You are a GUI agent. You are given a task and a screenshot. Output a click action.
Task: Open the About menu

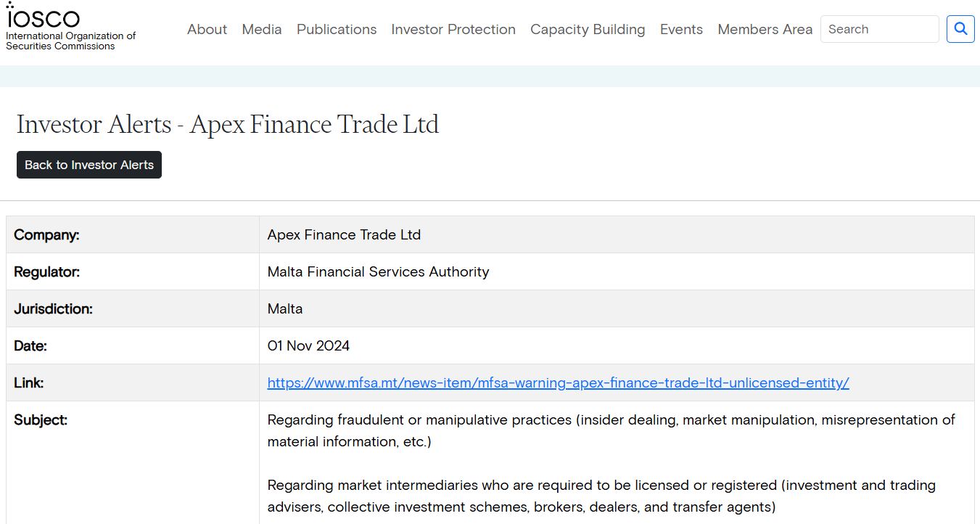tap(207, 30)
